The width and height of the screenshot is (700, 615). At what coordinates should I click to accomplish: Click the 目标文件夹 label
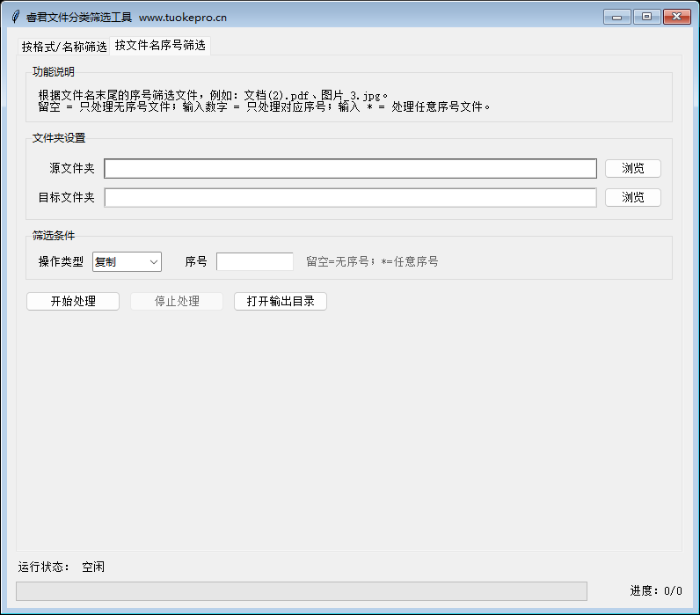[x=67, y=197]
